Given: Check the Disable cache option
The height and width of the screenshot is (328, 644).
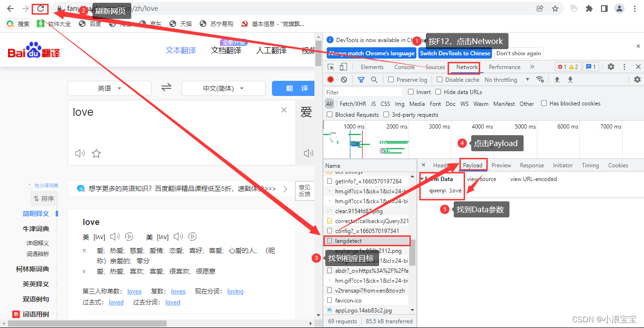Looking at the screenshot, I should coord(440,80).
